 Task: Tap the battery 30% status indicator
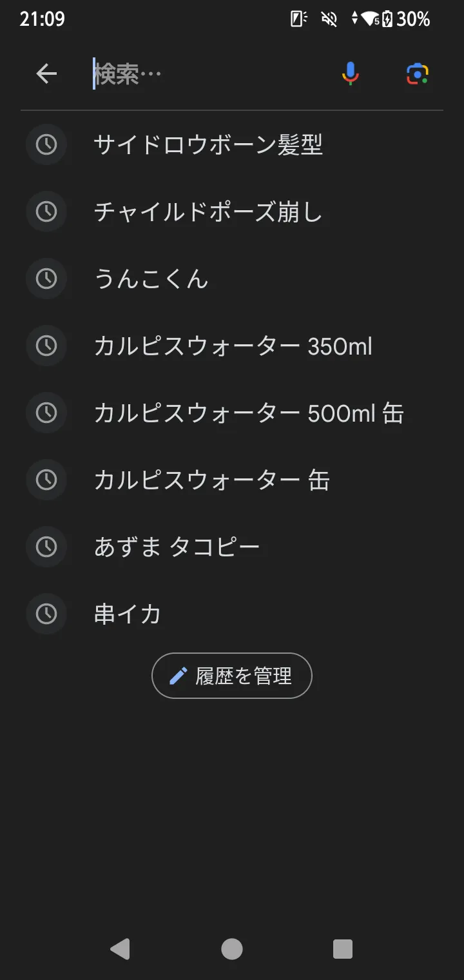406,19
